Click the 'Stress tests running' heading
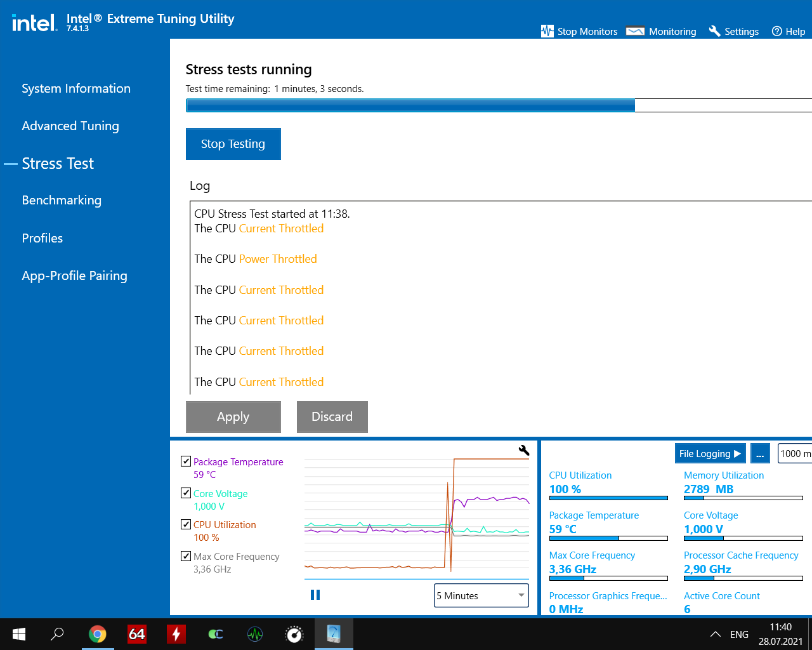 coord(249,69)
